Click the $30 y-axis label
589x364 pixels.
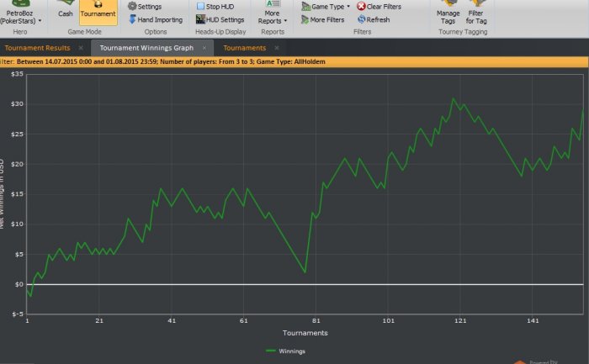click(x=18, y=104)
